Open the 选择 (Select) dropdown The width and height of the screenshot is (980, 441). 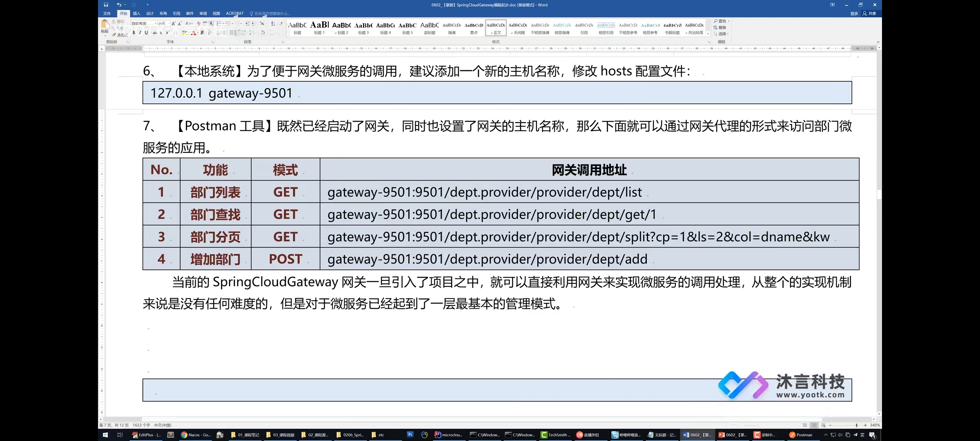[721, 34]
